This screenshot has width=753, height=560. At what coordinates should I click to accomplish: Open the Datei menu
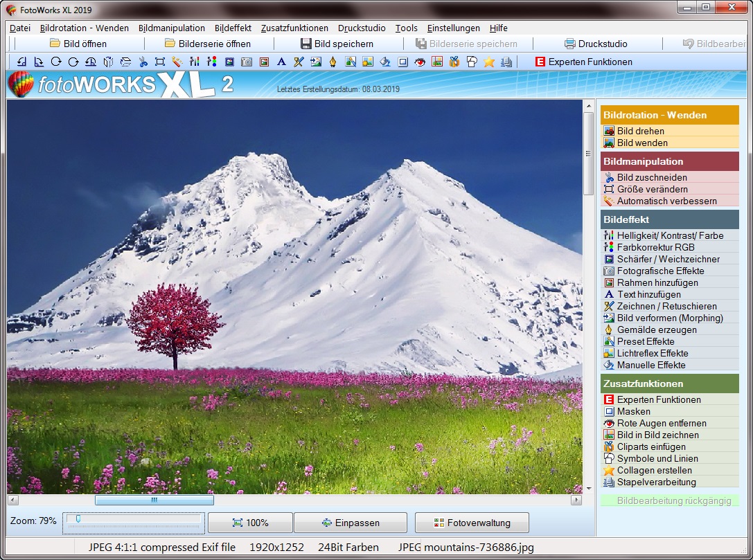(x=19, y=28)
